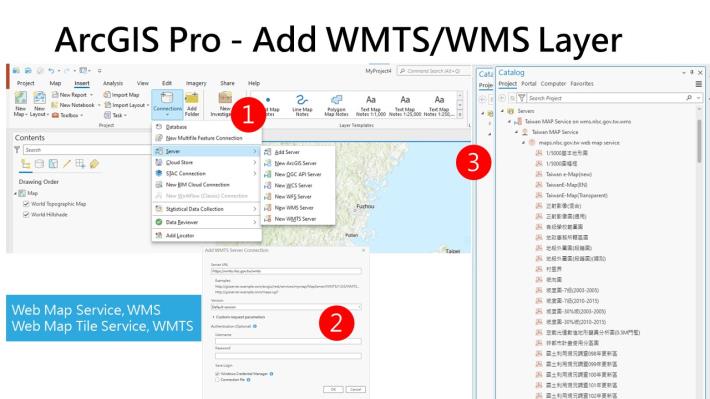Open the Insert ribbon tab
The image size is (710, 399).
82,83
